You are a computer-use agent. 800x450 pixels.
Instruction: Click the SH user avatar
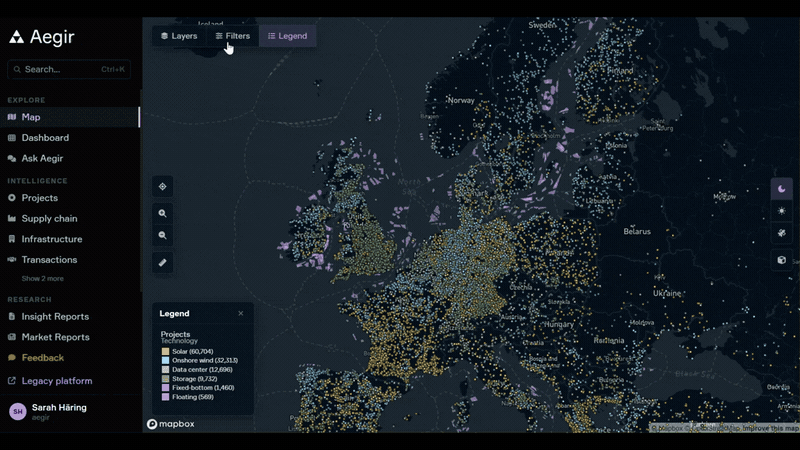(x=18, y=411)
